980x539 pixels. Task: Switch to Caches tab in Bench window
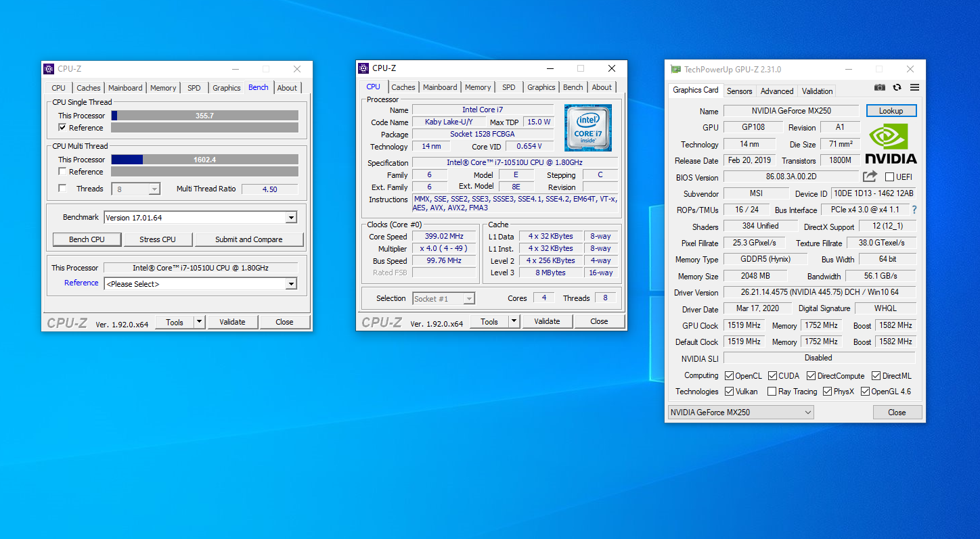click(x=89, y=88)
